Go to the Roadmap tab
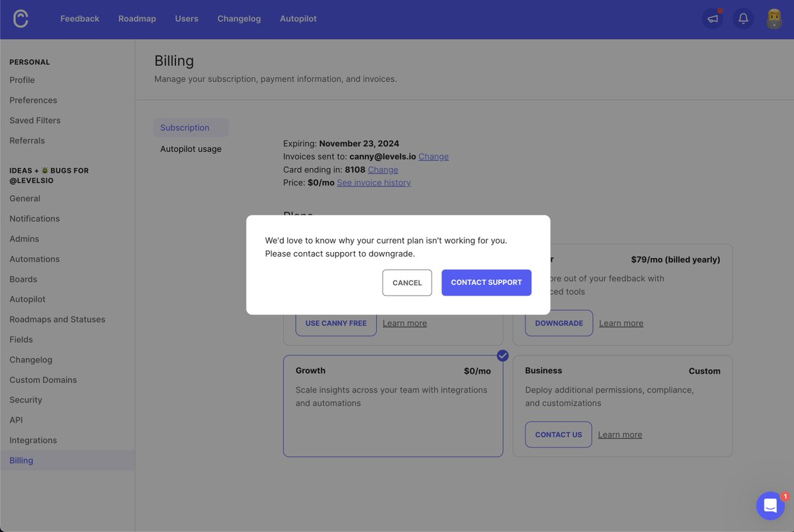 pyautogui.click(x=137, y=19)
